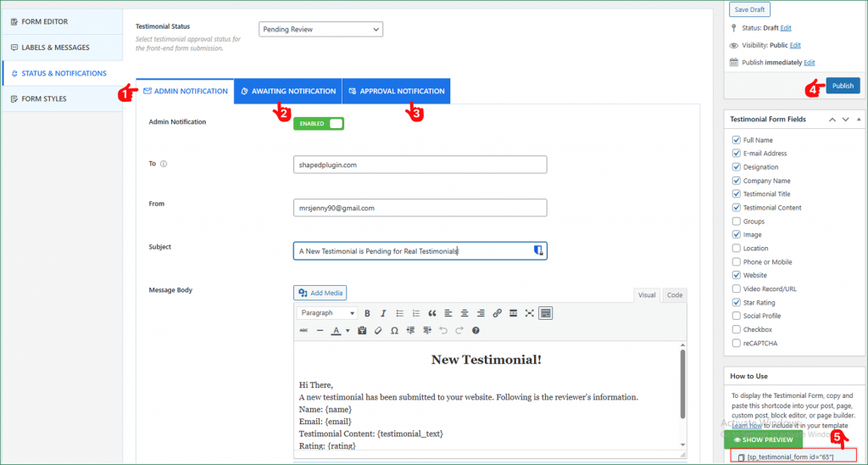Uncheck the Star Rating field
868x465 pixels.
[x=737, y=303]
